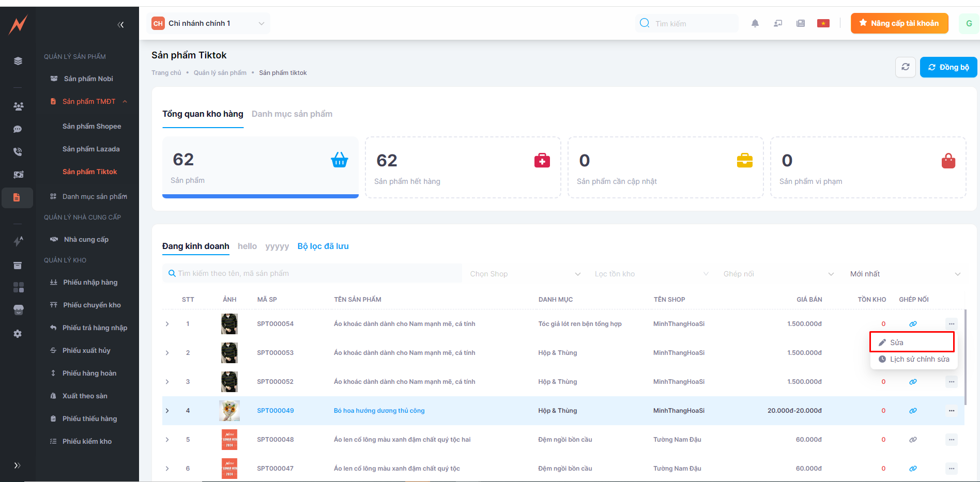Screen dimensions: 980x482
Task: Open the Chọn Shop dropdown
Action: [525, 274]
